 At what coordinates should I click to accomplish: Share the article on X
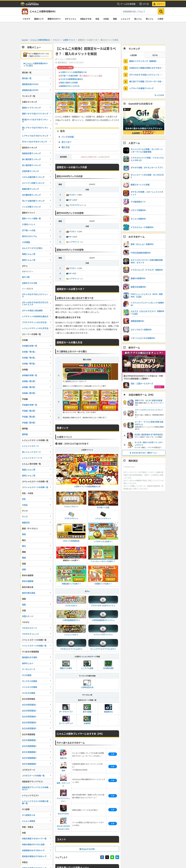(107, 857)
